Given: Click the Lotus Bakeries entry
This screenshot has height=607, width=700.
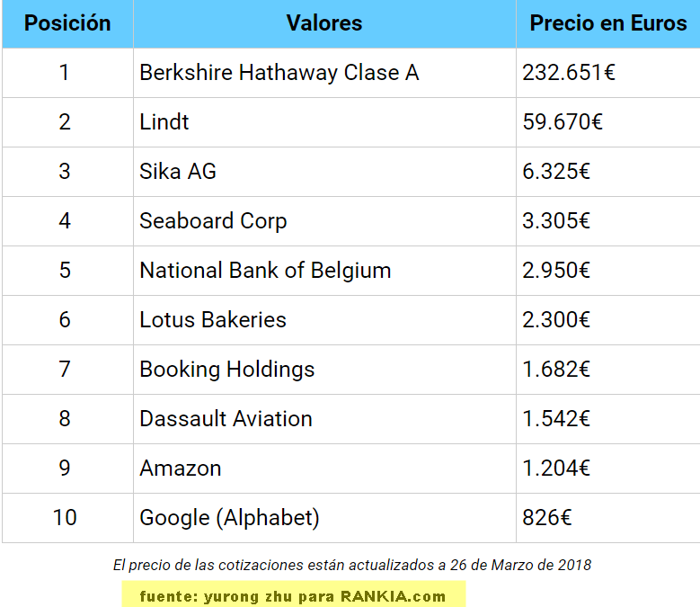Looking at the screenshot, I should 213,320.
